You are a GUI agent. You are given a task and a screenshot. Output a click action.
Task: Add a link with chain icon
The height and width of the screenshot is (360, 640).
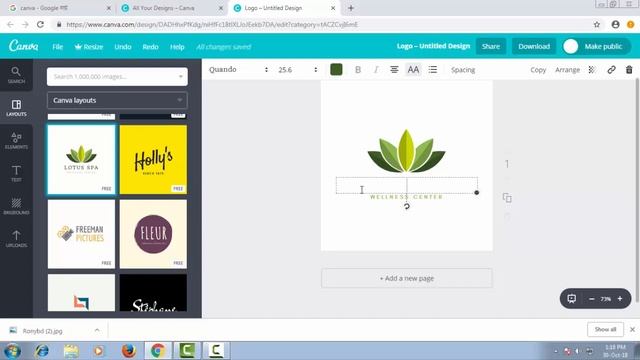(611, 70)
